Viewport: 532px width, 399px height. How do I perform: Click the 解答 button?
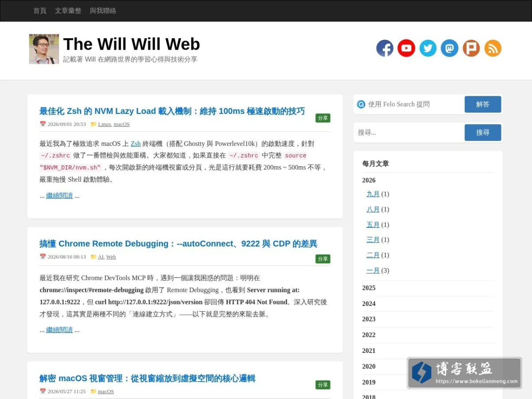coord(483,104)
